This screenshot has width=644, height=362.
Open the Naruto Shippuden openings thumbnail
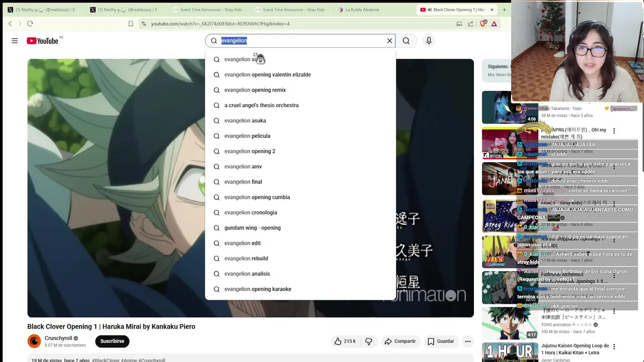tap(510, 252)
